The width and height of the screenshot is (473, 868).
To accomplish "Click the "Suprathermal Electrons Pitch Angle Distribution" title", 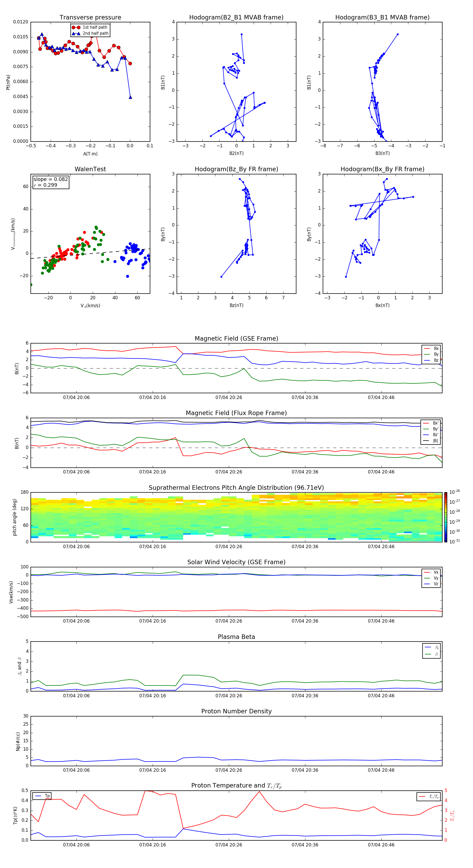I will 236,488.
